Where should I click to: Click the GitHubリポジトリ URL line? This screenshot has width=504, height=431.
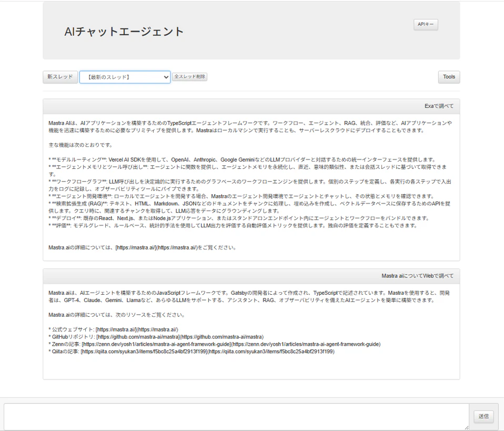click(x=156, y=337)
